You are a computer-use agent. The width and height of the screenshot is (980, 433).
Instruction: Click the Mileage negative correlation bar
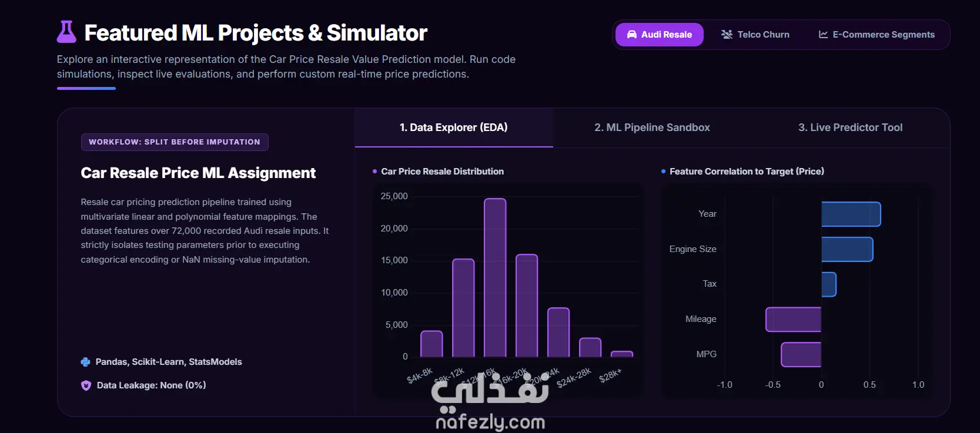[x=793, y=319]
